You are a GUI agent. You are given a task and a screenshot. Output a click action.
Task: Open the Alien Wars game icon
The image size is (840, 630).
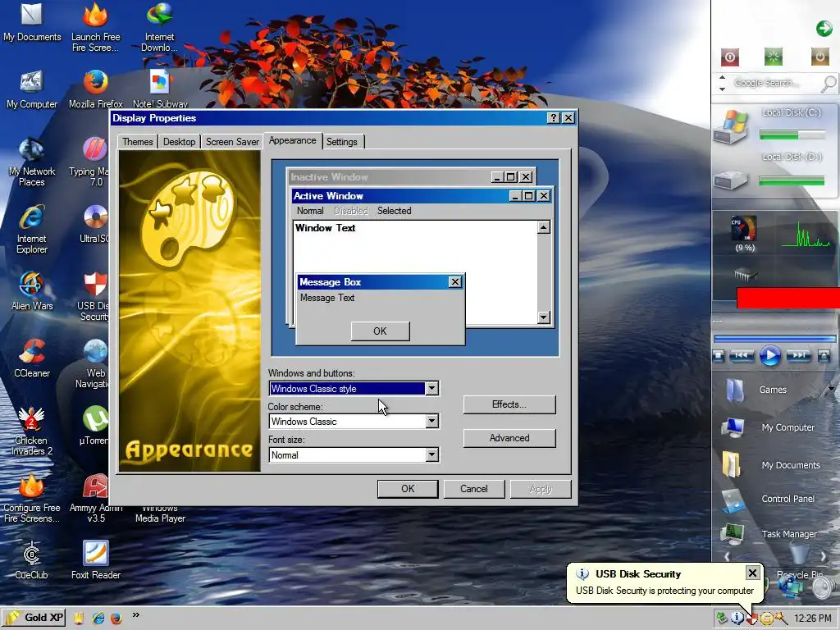(32, 292)
